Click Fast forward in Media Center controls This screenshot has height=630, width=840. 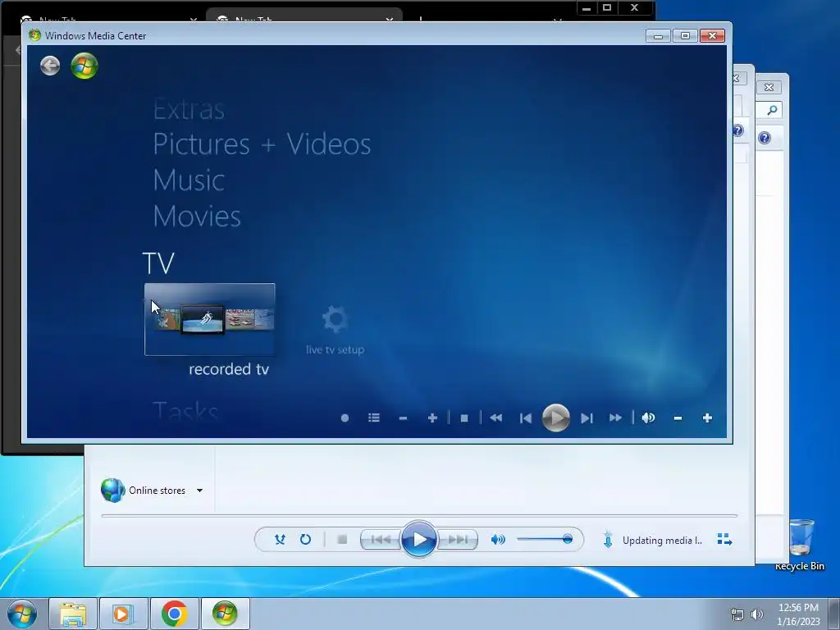tap(615, 418)
